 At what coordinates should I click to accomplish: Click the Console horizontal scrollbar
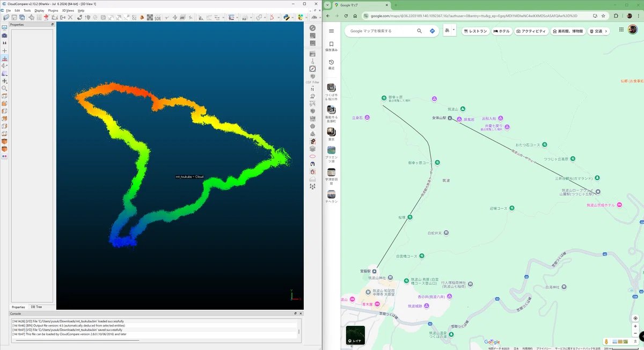78,339
